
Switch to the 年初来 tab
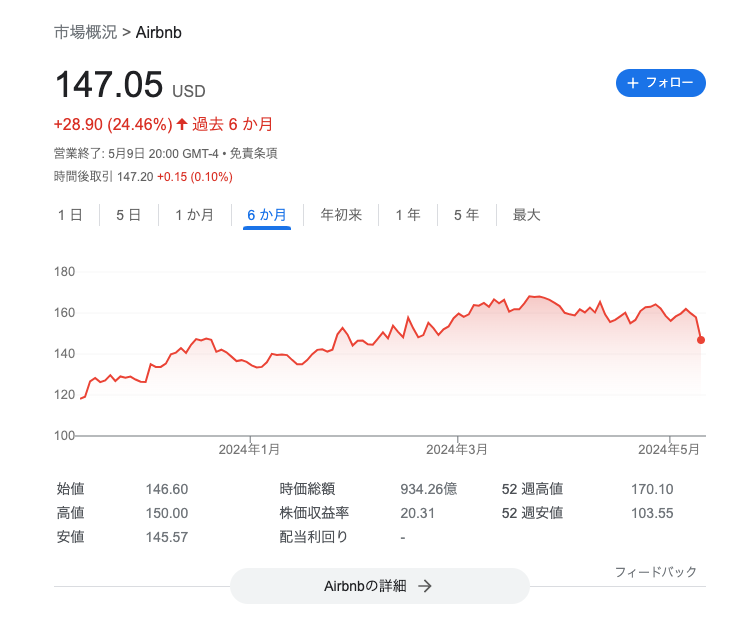pyautogui.click(x=341, y=215)
